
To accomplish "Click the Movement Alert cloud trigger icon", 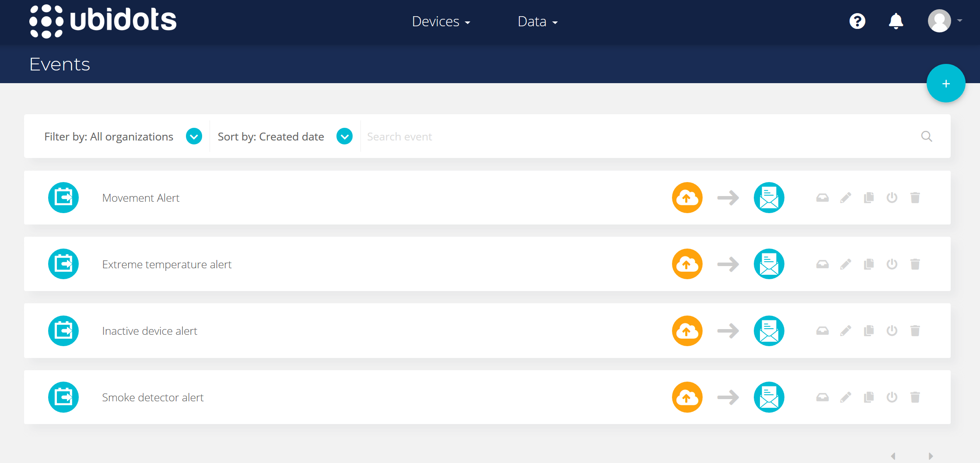I will coord(687,197).
